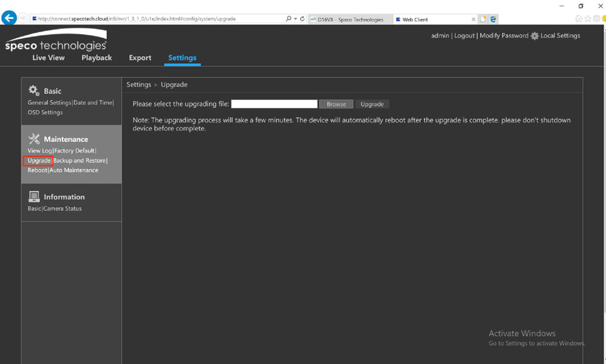
Task: Open the Modify Password link
Action: click(x=504, y=36)
